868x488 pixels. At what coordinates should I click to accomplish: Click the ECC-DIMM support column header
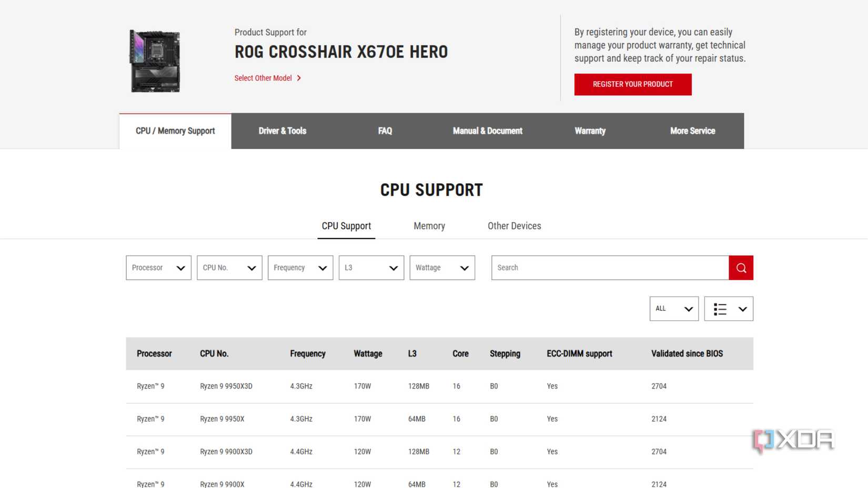tap(579, 354)
